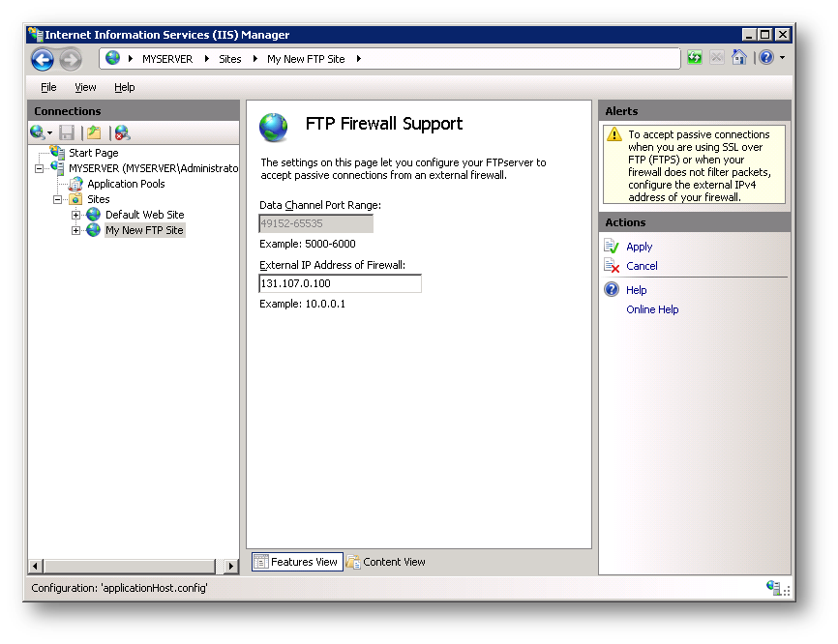Click the FTP Firewall Support globe icon

click(x=273, y=127)
